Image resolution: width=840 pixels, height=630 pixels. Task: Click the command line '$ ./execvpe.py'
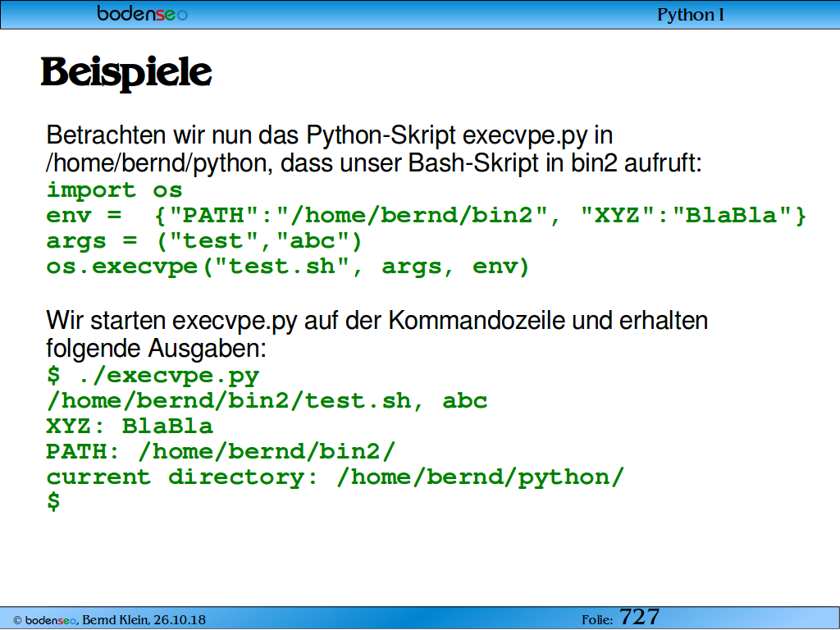tap(153, 376)
